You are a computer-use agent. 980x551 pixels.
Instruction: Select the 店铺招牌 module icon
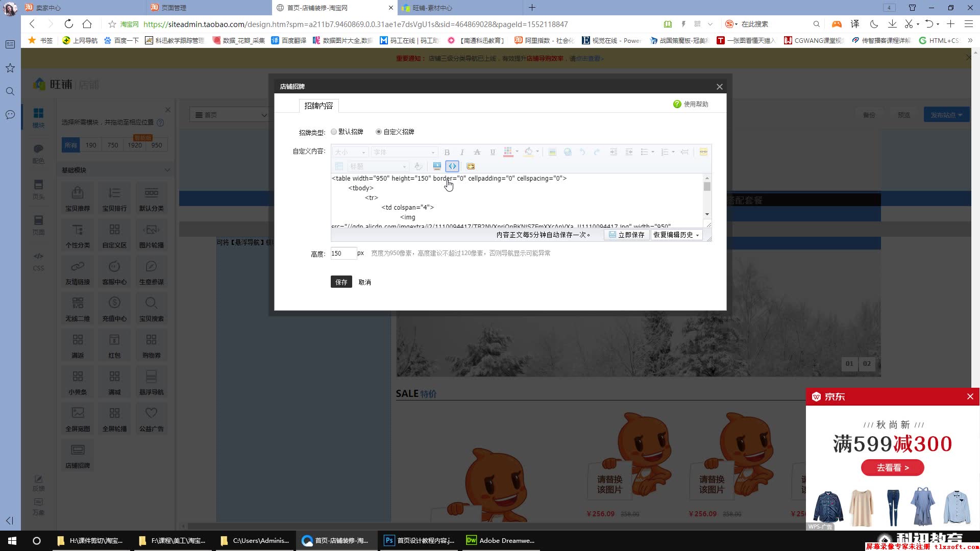[78, 456]
